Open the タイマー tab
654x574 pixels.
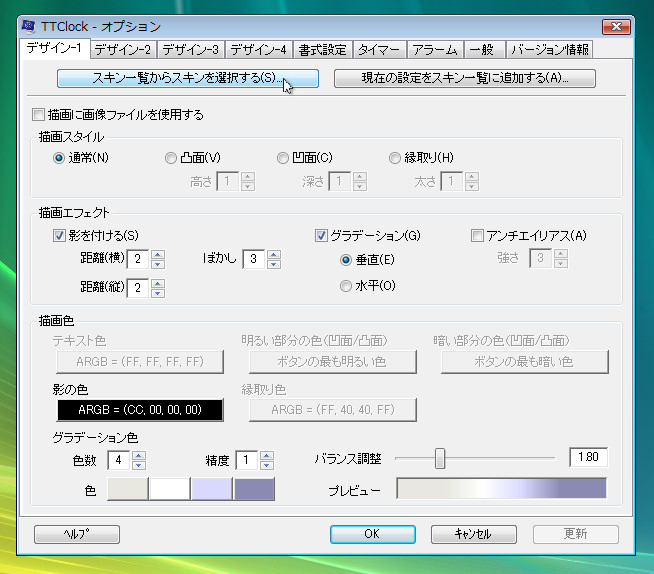[379, 50]
